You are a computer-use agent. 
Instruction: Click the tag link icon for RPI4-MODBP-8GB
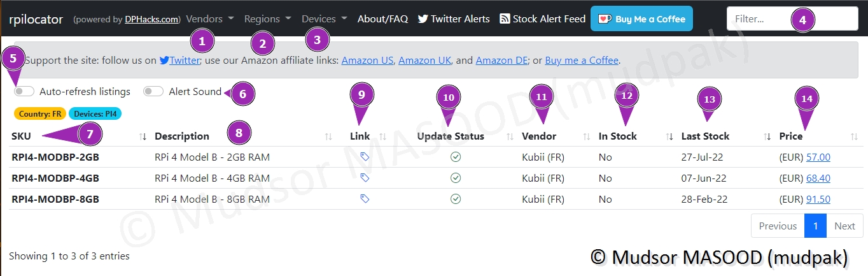click(x=365, y=199)
